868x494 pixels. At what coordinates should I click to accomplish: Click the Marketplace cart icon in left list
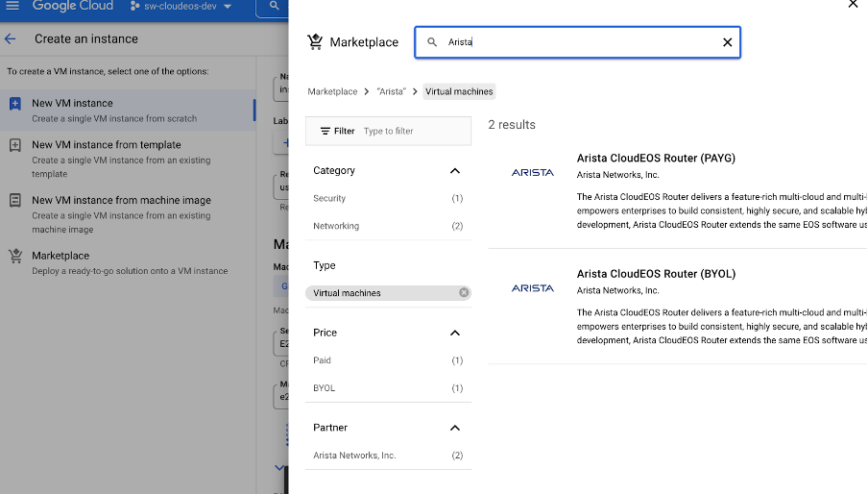click(15, 256)
